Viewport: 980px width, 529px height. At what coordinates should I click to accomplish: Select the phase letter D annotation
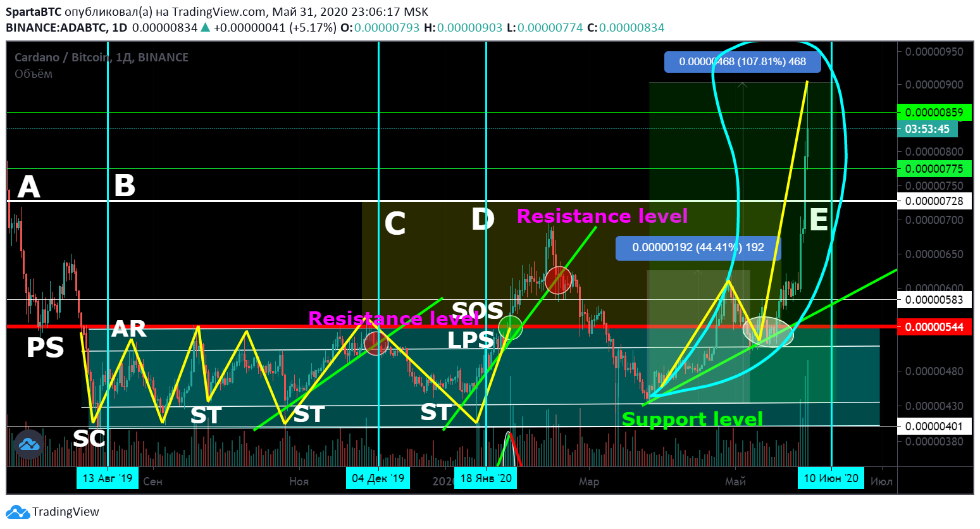pos(483,220)
